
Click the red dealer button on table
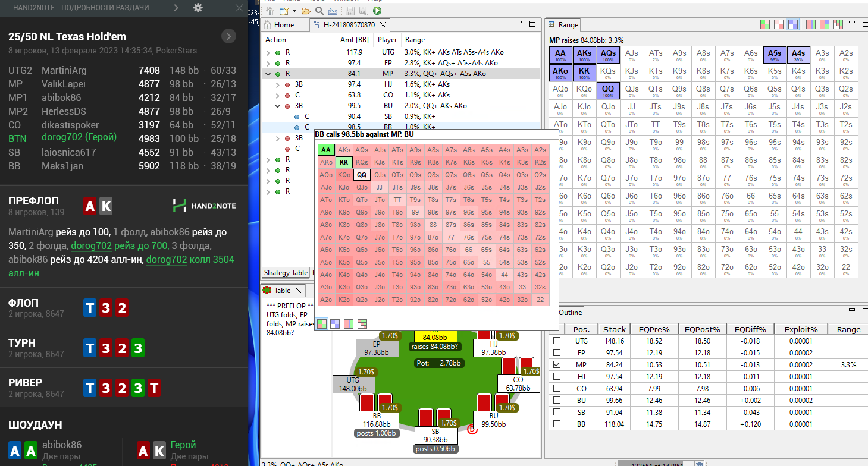(472, 429)
